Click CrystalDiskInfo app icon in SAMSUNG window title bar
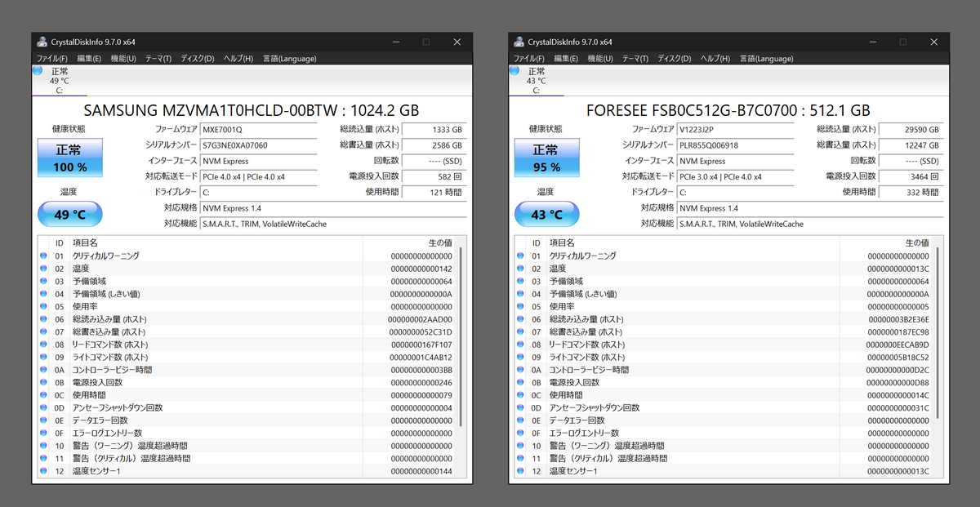The image size is (980, 507). [42, 42]
